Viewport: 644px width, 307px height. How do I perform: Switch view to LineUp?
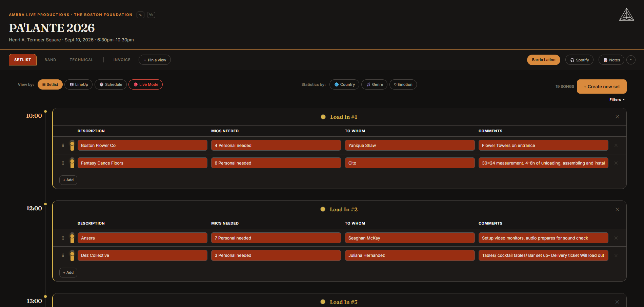point(79,84)
